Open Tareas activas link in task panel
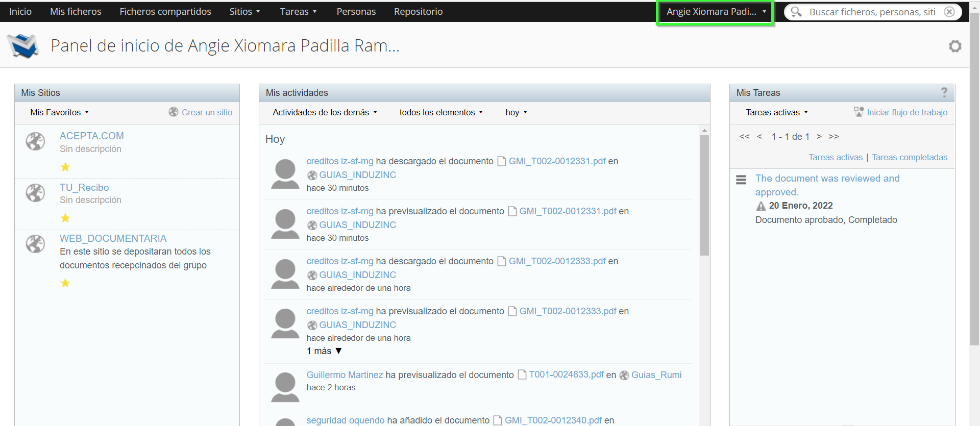The width and height of the screenshot is (980, 426). pyautogui.click(x=836, y=157)
